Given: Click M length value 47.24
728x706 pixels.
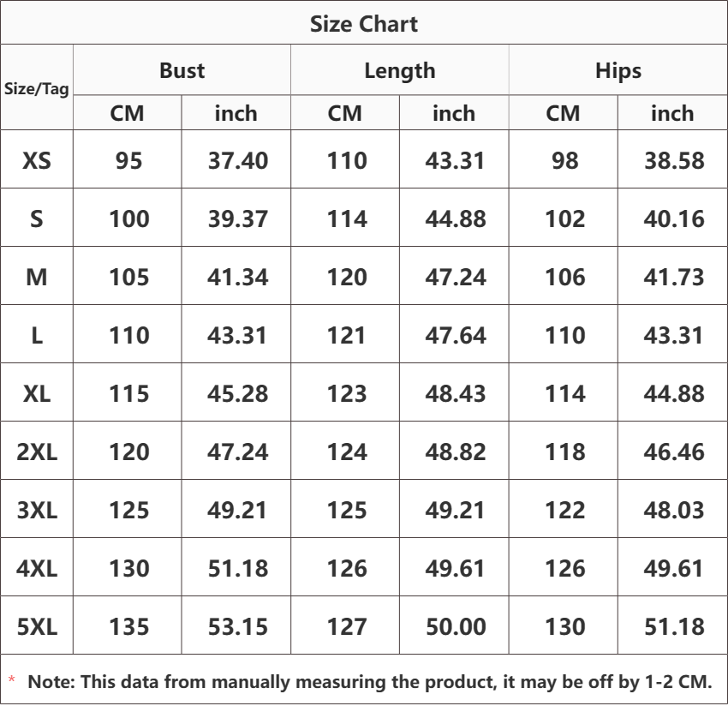Looking at the screenshot, I should 456,278.
